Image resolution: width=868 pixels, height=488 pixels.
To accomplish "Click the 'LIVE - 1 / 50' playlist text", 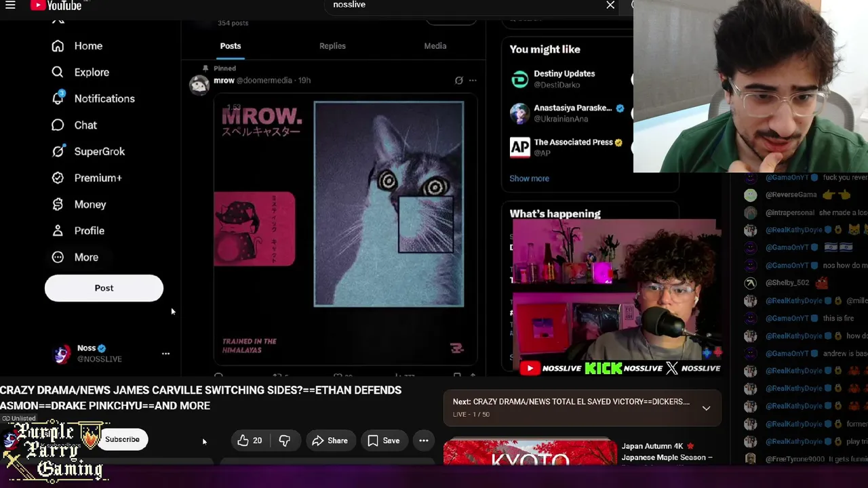I will (471, 415).
